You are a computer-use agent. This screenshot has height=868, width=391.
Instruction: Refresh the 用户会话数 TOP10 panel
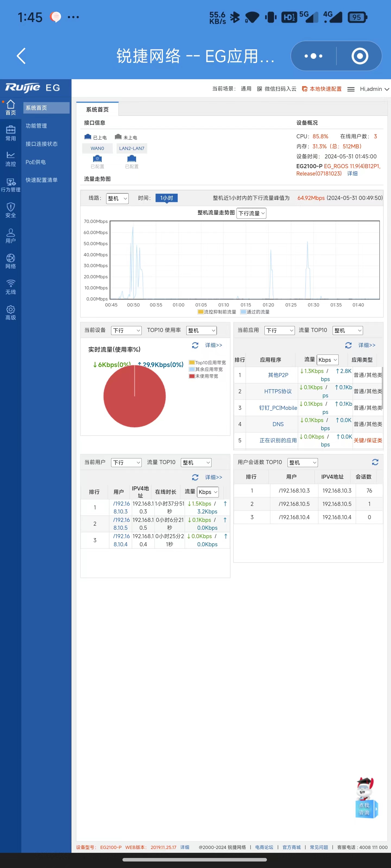[375, 462]
